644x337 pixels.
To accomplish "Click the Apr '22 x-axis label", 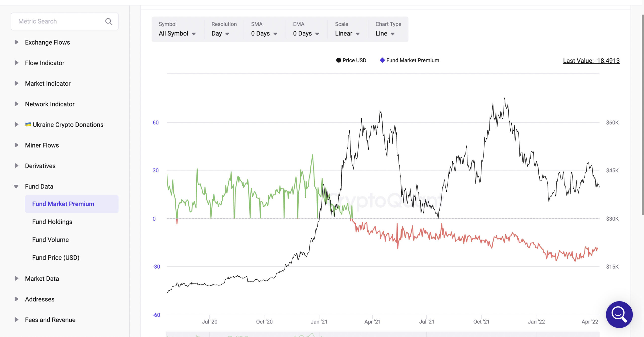I will [590, 322].
